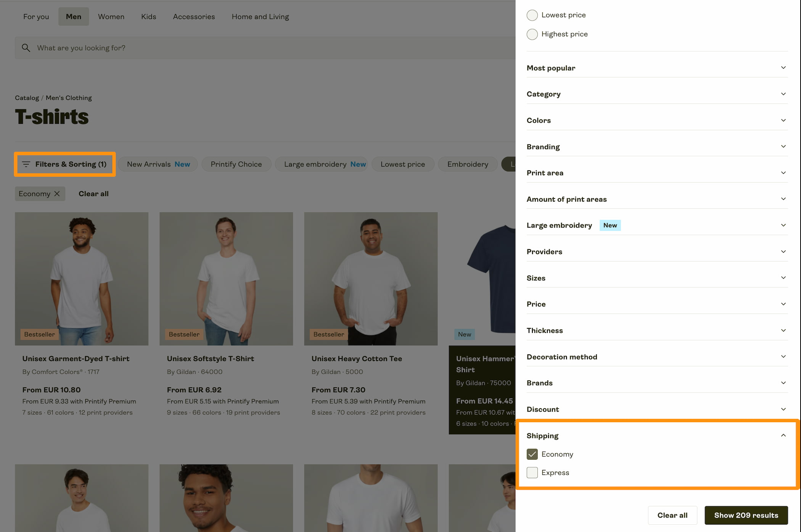Select the Embroidery chip

coord(468,164)
